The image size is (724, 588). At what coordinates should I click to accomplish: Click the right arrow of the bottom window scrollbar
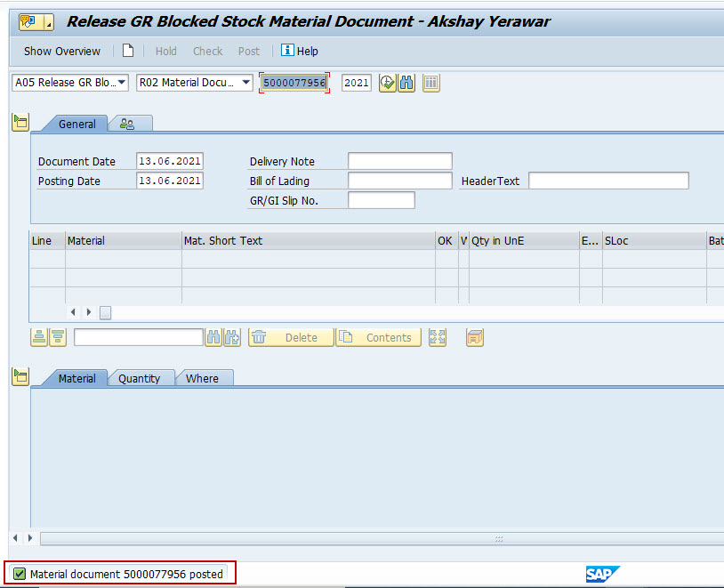click(x=30, y=537)
